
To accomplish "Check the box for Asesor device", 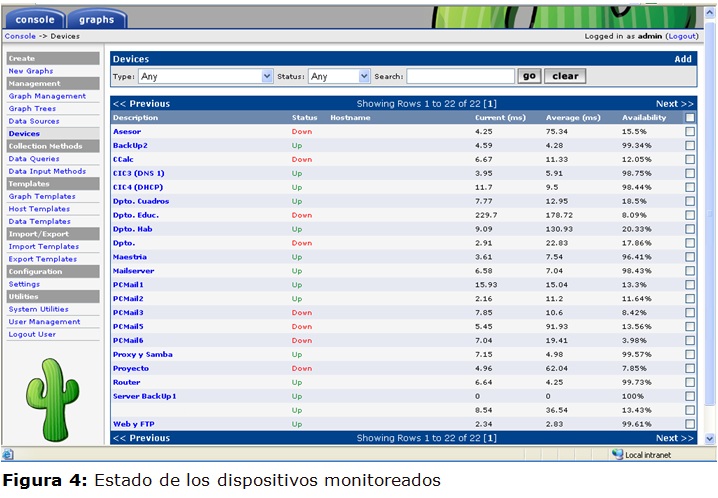I will pyautogui.click(x=689, y=132).
